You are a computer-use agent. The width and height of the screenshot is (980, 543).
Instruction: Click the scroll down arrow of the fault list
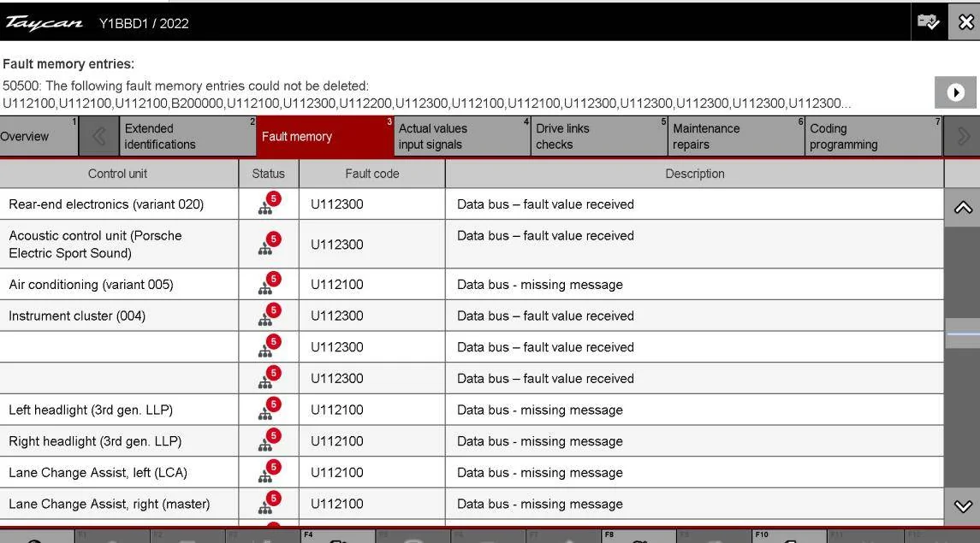[x=963, y=506]
